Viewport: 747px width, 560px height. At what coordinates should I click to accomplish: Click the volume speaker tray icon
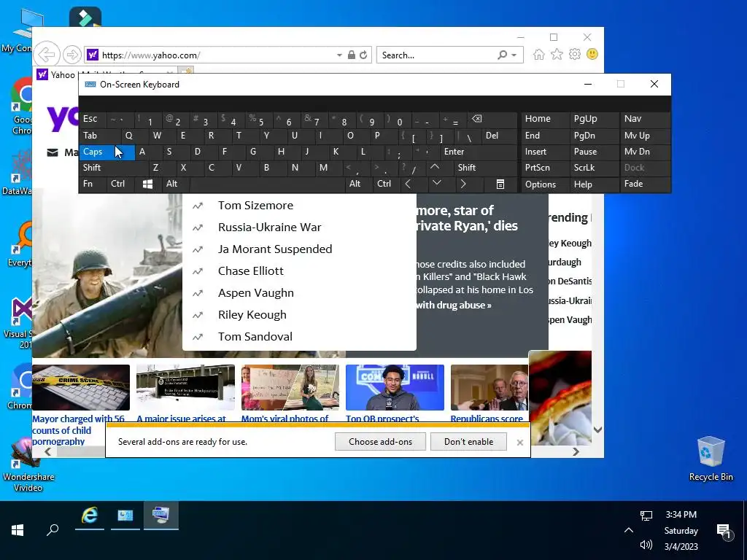pyautogui.click(x=646, y=544)
